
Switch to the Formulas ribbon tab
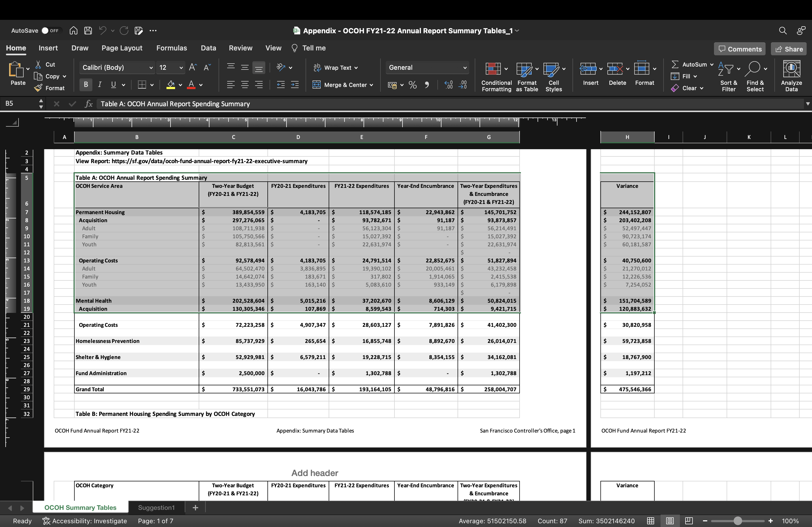pos(172,48)
